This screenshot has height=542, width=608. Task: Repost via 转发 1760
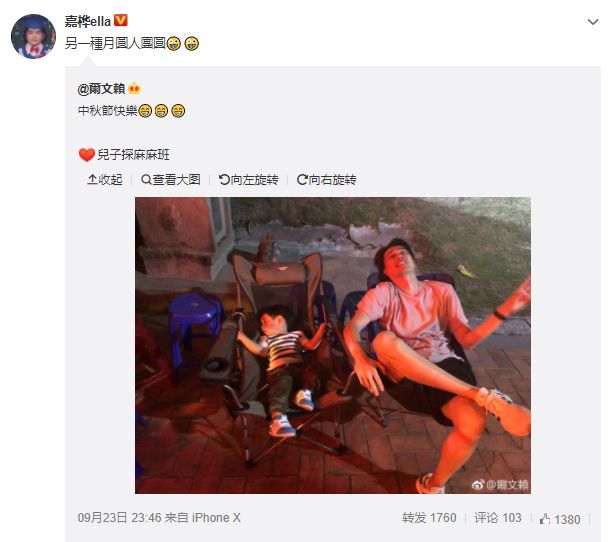click(x=429, y=518)
